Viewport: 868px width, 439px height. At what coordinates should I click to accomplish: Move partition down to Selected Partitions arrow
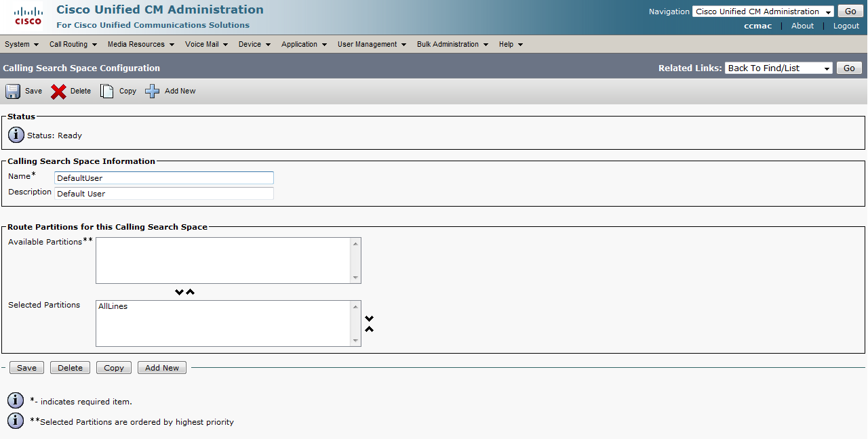[x=179, y=292]
